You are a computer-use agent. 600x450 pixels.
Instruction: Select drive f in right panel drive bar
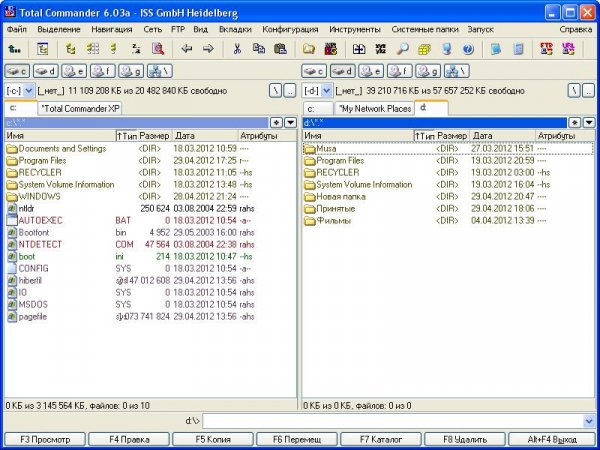(x=399, y=71)
